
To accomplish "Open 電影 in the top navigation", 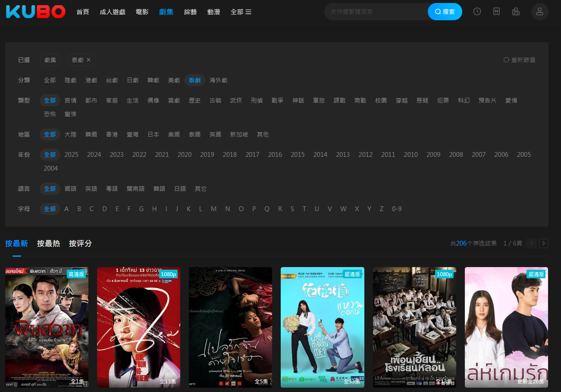I will (142, 12).
